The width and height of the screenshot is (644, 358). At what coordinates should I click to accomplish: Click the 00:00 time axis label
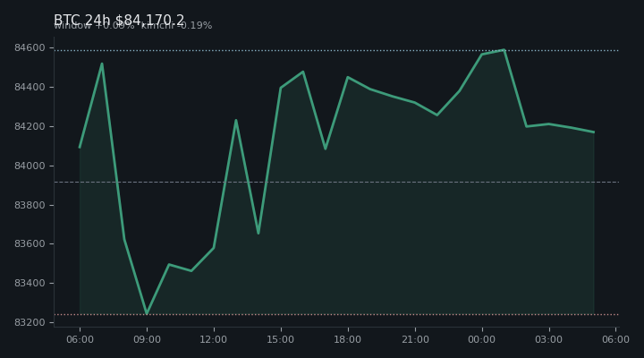point(482,339)
